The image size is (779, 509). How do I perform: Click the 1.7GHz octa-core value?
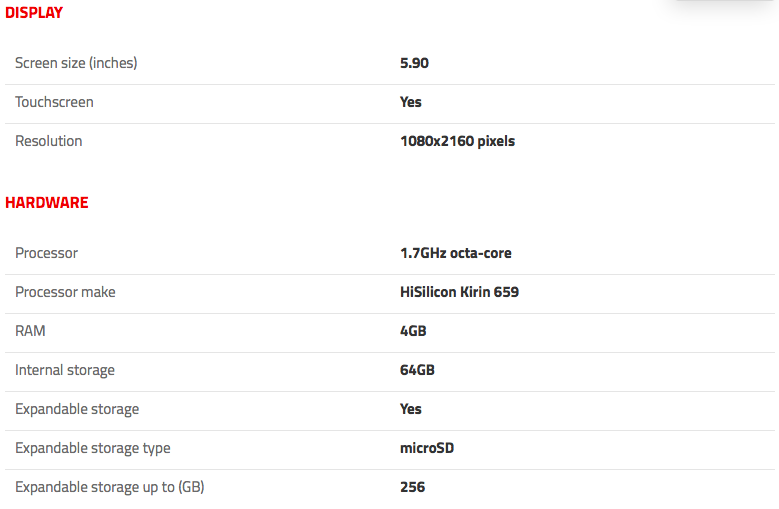(x=456, y=253)
